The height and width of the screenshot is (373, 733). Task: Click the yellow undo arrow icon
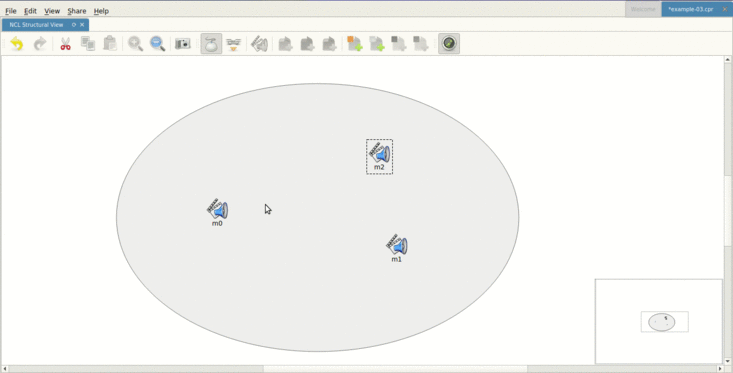[x=17, y=44]
